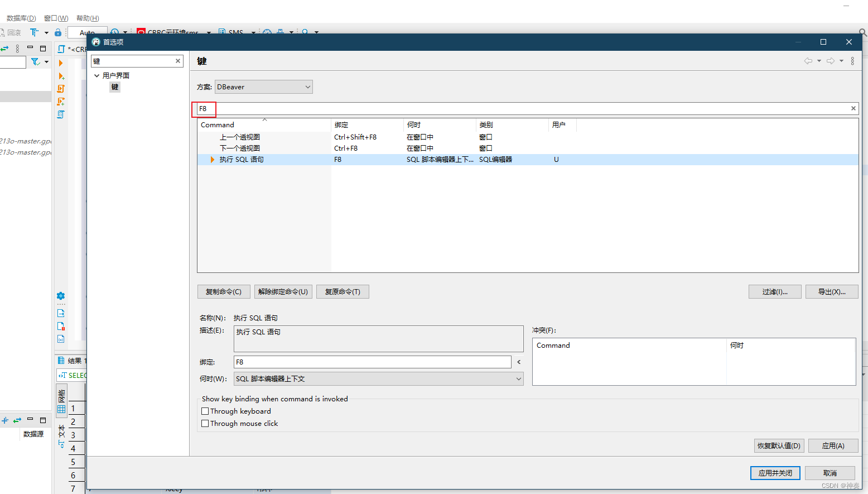Image resolution: width=868 pixels, height=494 pixels.
Task: Clear the preferences search field
Action: click(178, 61)
